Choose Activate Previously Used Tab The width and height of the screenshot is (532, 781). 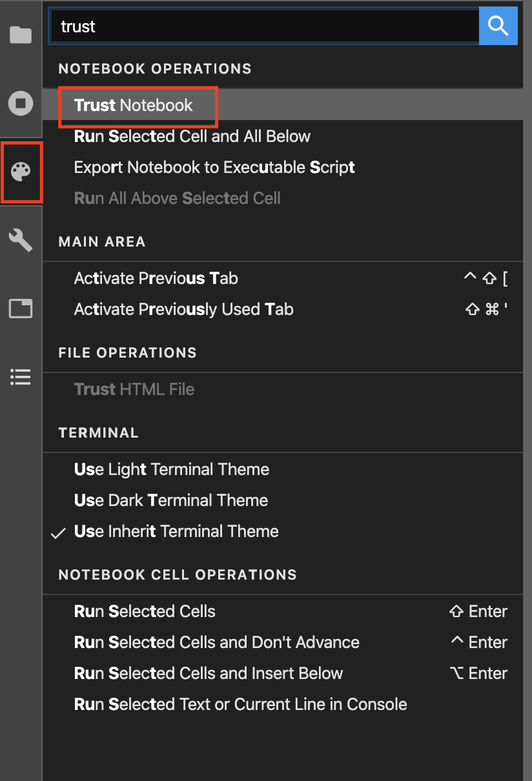pos(184,310)
